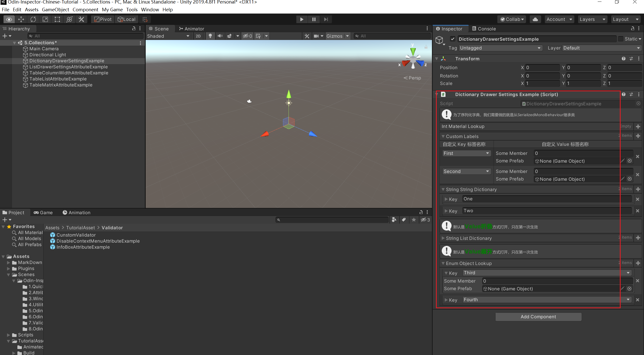This screenshot has width=644, height=355.
Task: Click Position X input field
Action: point(542,67)
